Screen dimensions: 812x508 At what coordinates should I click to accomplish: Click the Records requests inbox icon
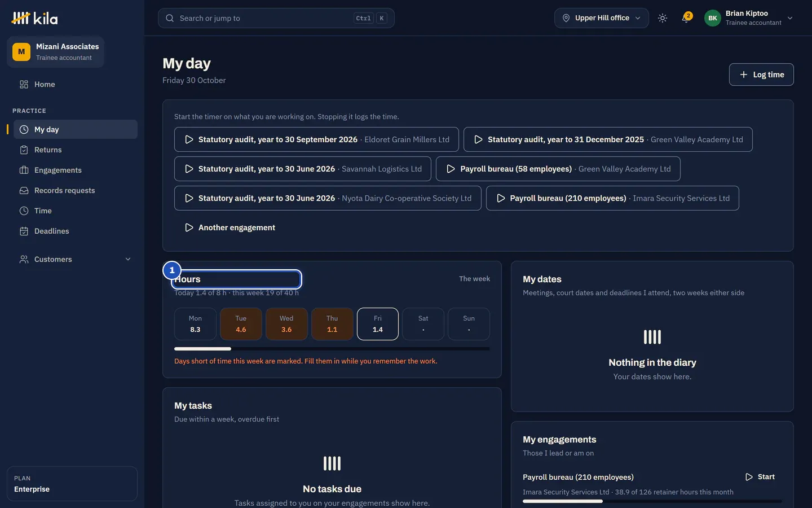click(24, 190)
